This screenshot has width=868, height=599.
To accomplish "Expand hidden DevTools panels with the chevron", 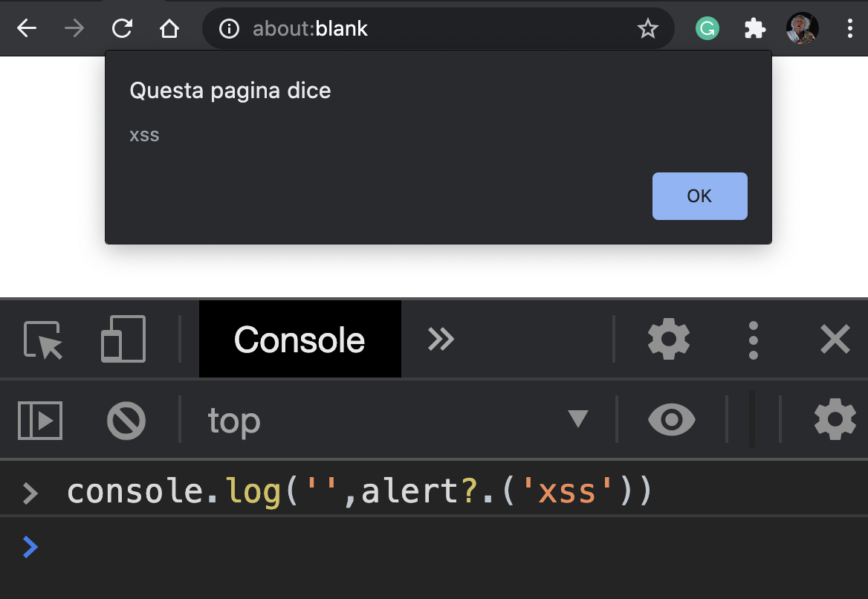I will click(x=441, y=339).
